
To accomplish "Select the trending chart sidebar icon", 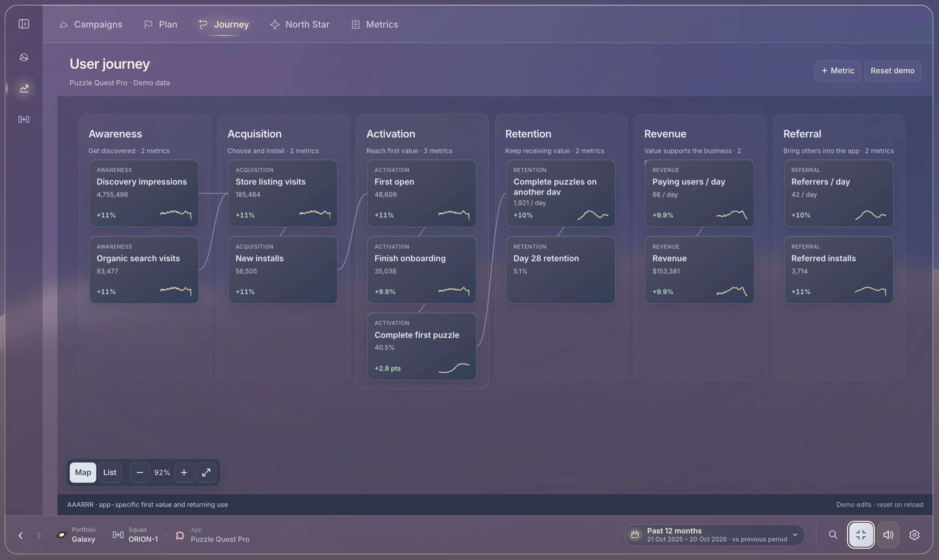I will click(x=24, y=88).
